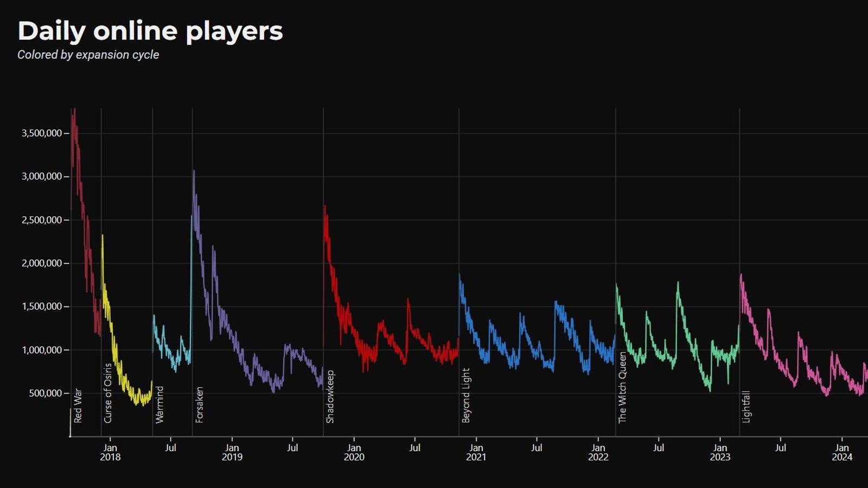Click the yellow Curse of Osiris launch peak
This screenshot has width=868, height=488.
click(103, 236)
